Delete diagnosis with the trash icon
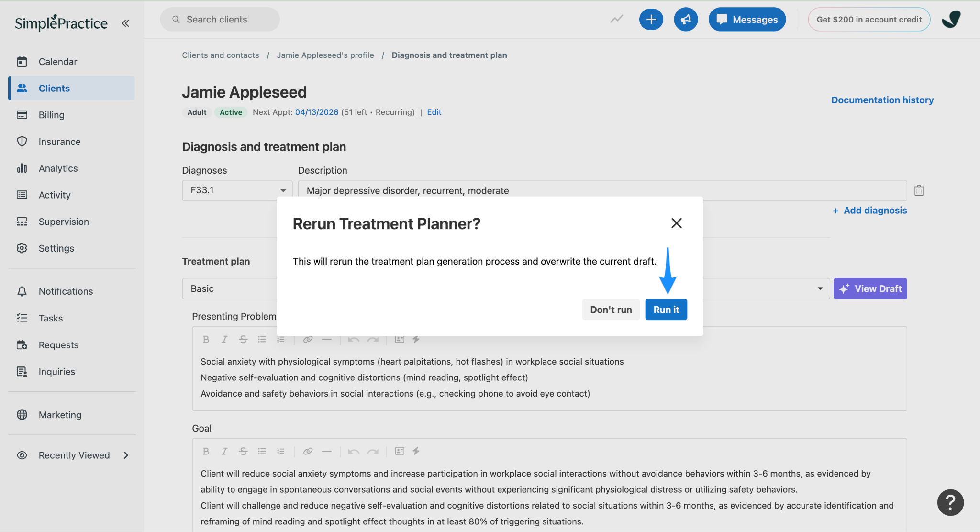980x532 pixels. tap(919, 190)
